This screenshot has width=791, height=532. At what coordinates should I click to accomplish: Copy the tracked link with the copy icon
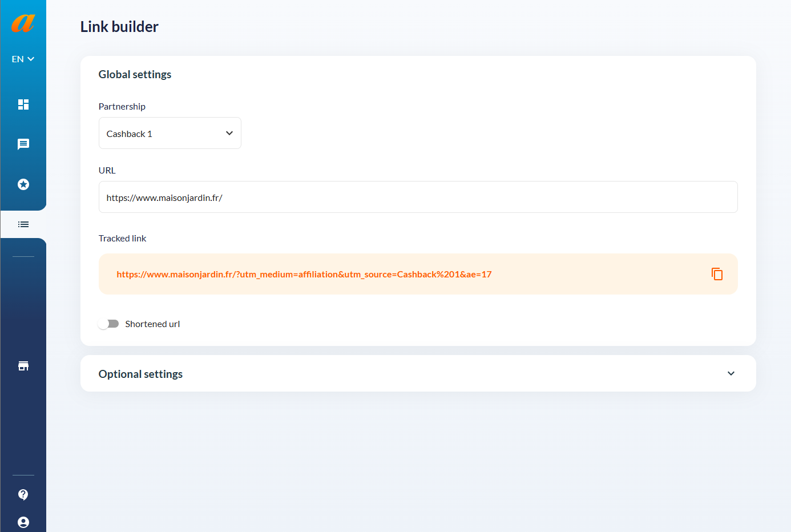[717, 274]
